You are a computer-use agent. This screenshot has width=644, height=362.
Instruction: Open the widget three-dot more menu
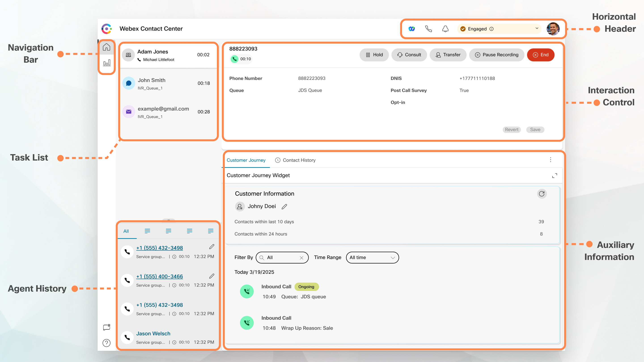[x=551, y=160]
